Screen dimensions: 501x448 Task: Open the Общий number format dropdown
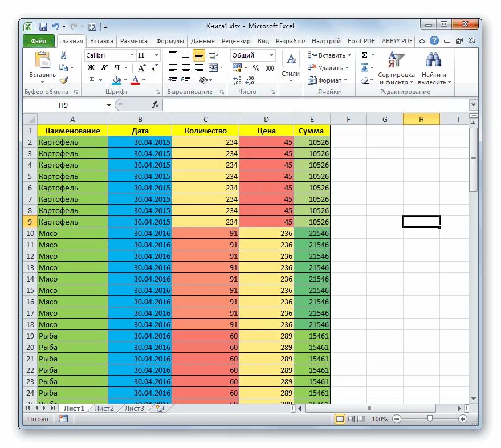(271, 55)
